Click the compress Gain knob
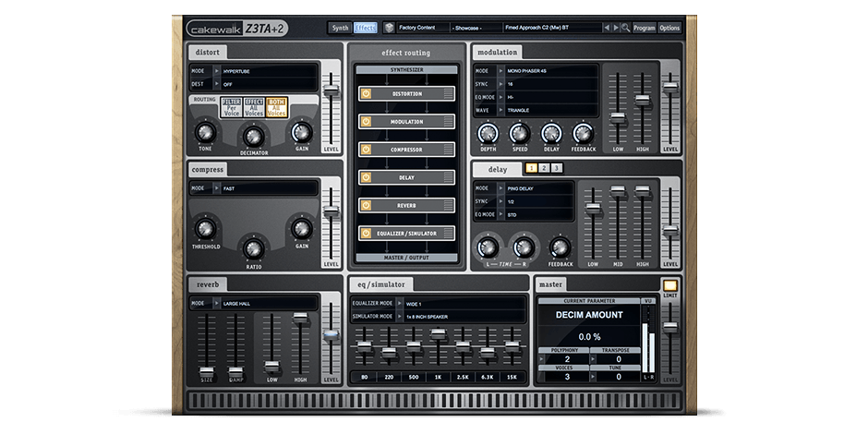Image resolution: width=868 pixels, height=434 pixels. point(302,229)
